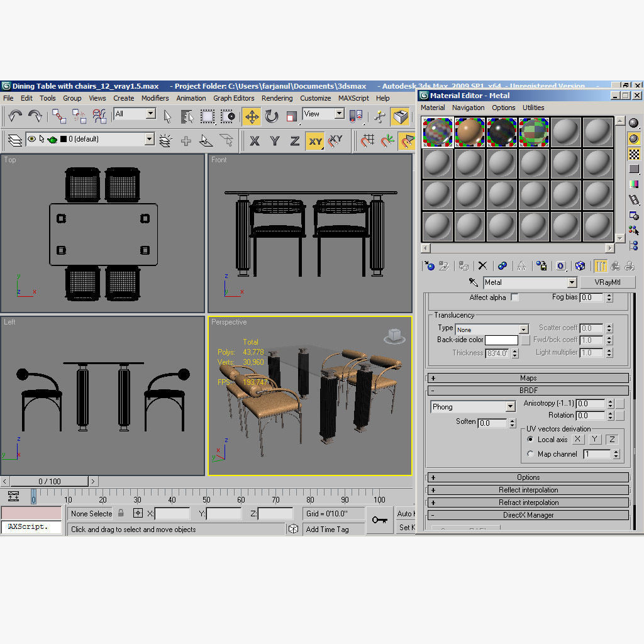This screenshot has width=644, height=644.
Task: Activate Select and Scale tool
Action: pyautogui.click(x=292, y=116)
